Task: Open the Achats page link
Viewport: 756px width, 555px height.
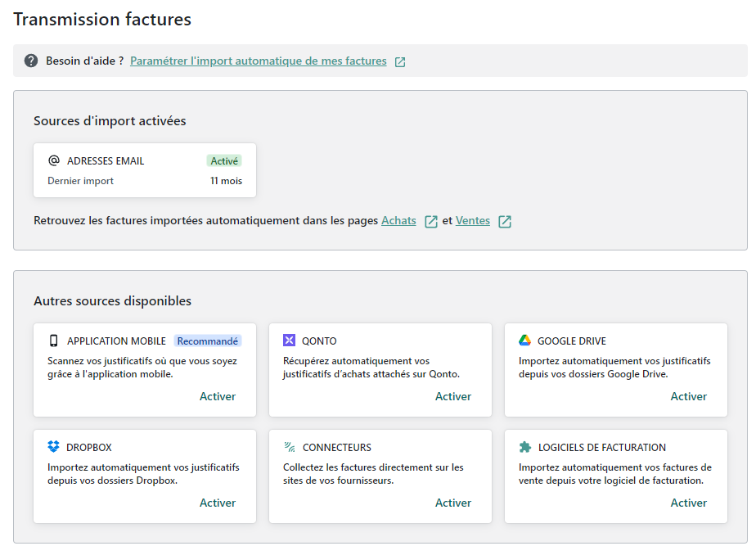Action: 398,220
